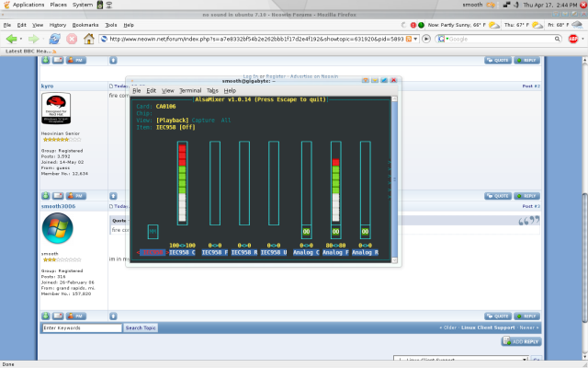Toggle mute box on IEC958 channel
This screenshot has height=368, width=588.
tap(153, 232)
